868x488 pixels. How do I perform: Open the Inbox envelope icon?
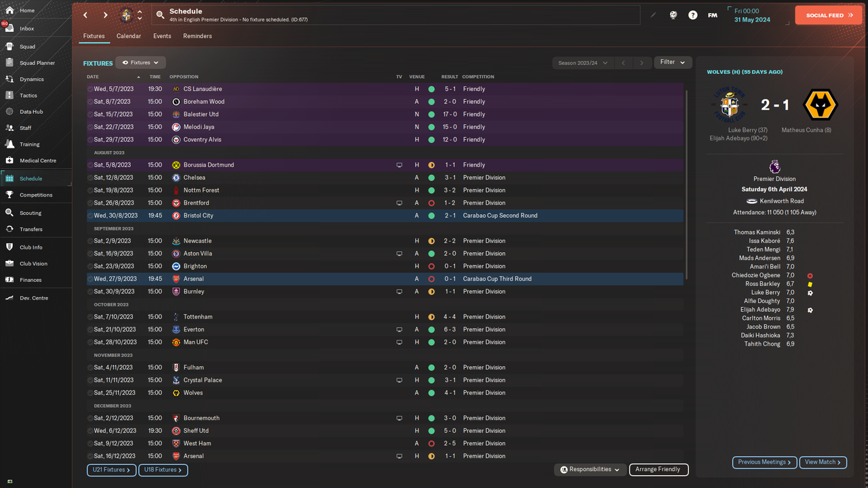pos(9,28)
